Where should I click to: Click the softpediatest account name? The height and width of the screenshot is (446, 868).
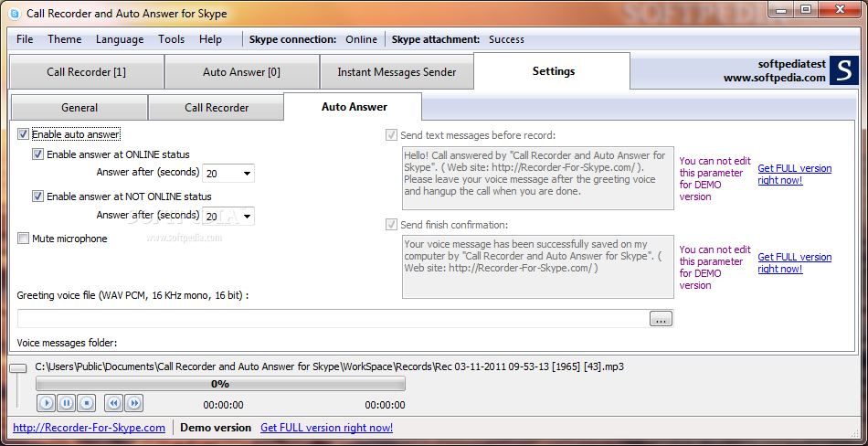[x=791, y=64]
